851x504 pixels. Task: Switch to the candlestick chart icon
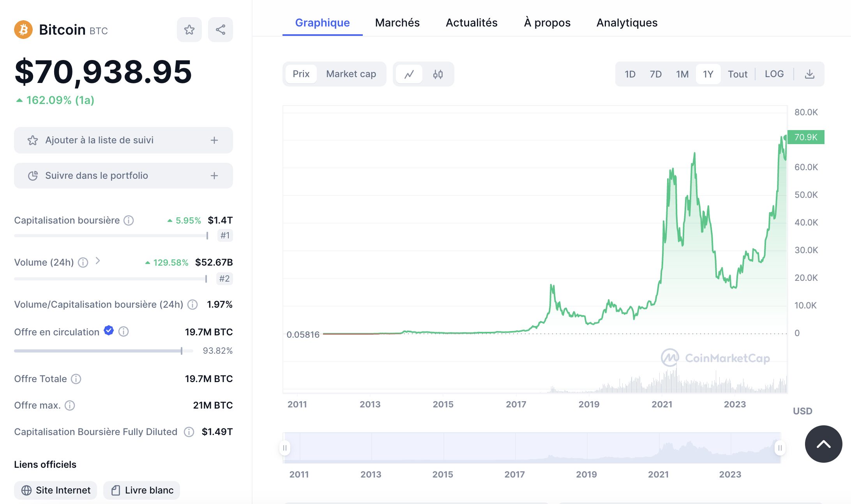click(438, 74)
